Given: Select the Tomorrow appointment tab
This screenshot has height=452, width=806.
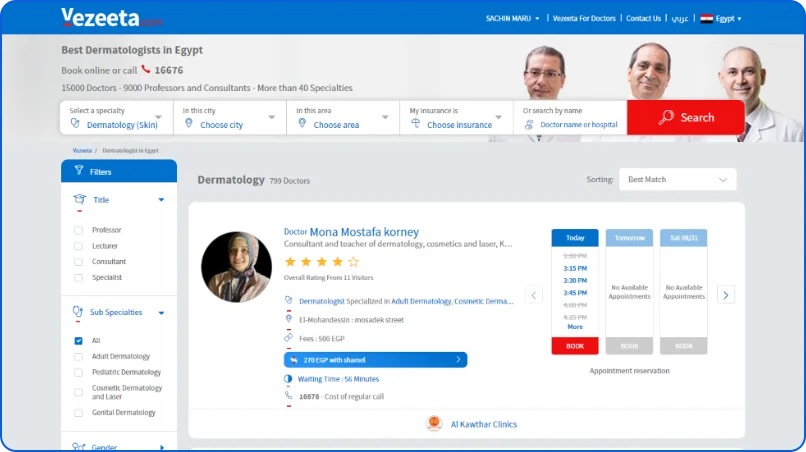Looking at the screenshot, I should click(629, 238).
